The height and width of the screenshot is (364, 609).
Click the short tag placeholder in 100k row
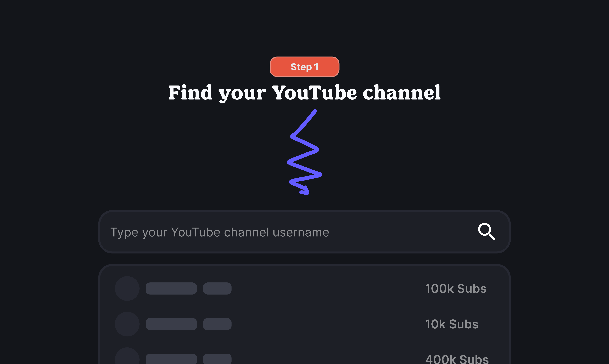click(217, 288)
